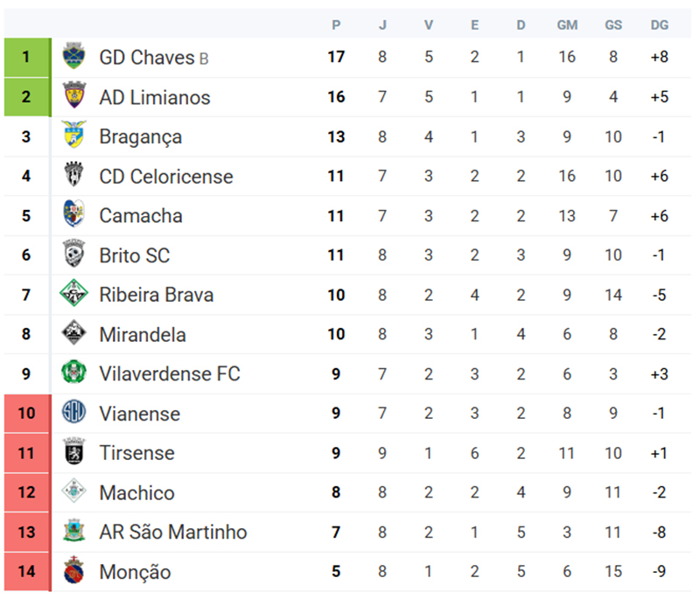This screenshot has width=700, height=599.
Task: Click the Brito SC club crest
Action: tap(74, 255)
